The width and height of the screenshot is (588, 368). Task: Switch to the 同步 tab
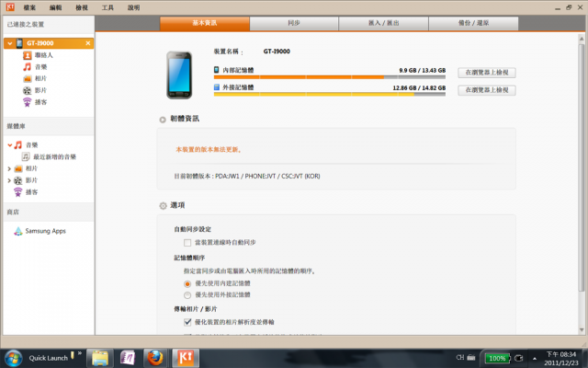(x=294, y=23)
